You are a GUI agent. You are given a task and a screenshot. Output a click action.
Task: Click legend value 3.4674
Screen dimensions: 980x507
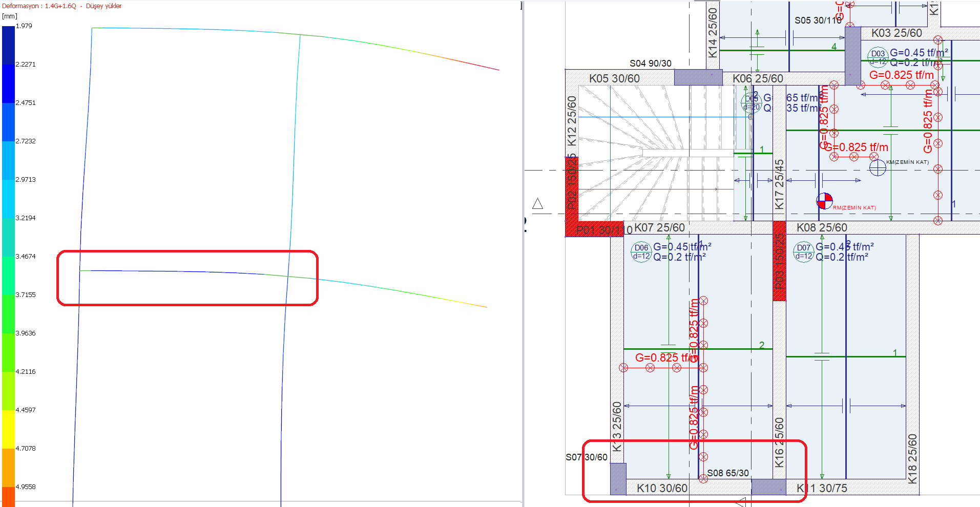[x=26, y=256]
